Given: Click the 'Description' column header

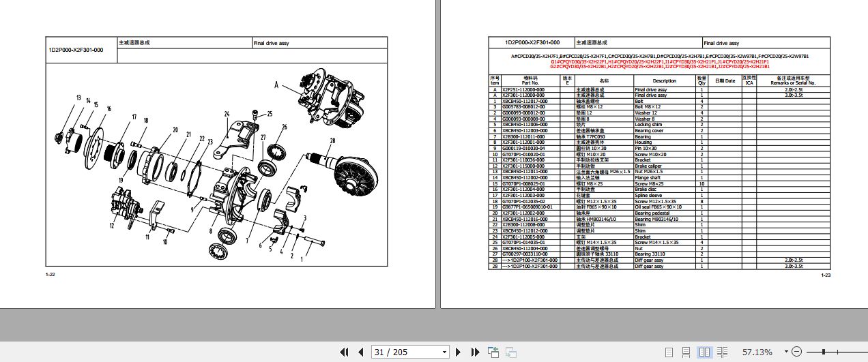Looking at the screenshot, I should point(665,80).
